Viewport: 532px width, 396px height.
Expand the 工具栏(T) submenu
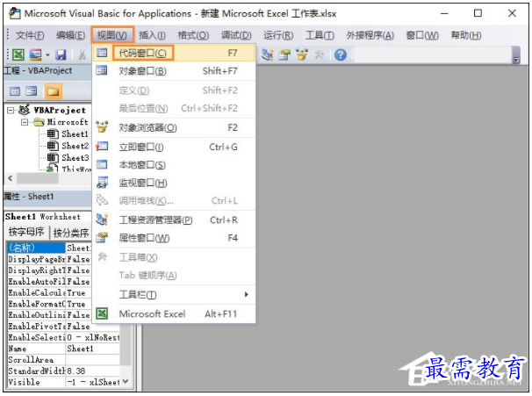pos(174,294)
